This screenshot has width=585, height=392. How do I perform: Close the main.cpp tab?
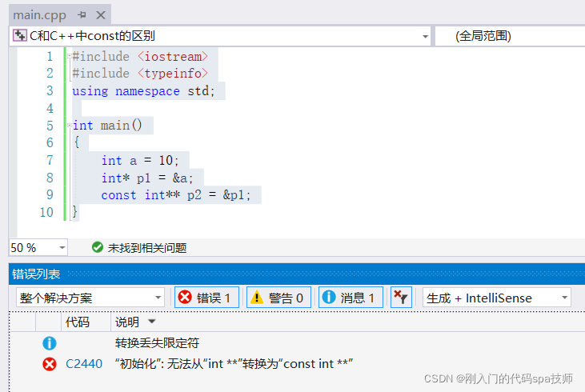coord(101,15)
